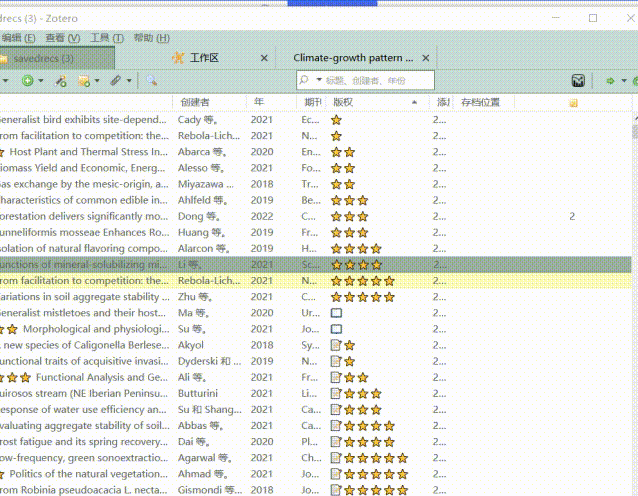Viewport: 638px width, 496px height.
Task: Maximize the Zotero window
Action: tap(593, 18)
